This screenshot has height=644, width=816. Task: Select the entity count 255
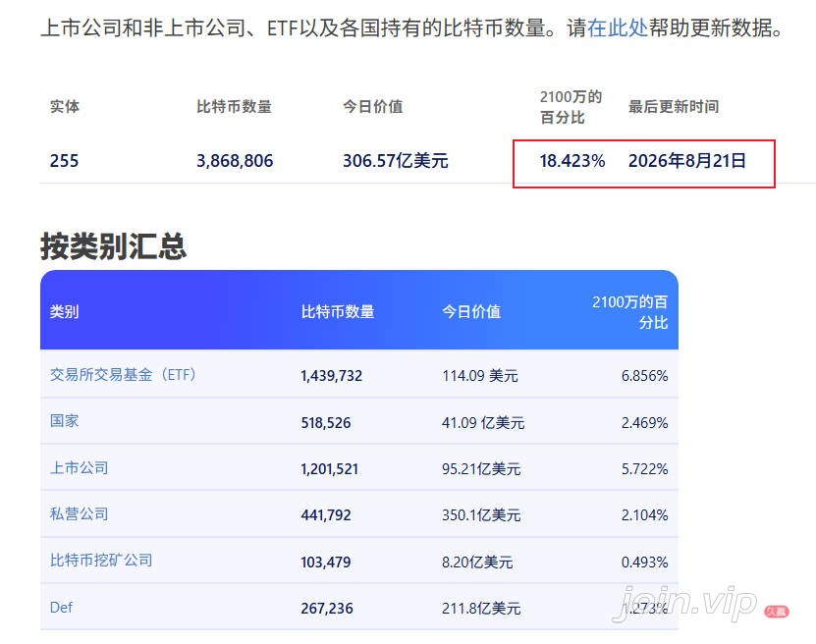point(64,161)
